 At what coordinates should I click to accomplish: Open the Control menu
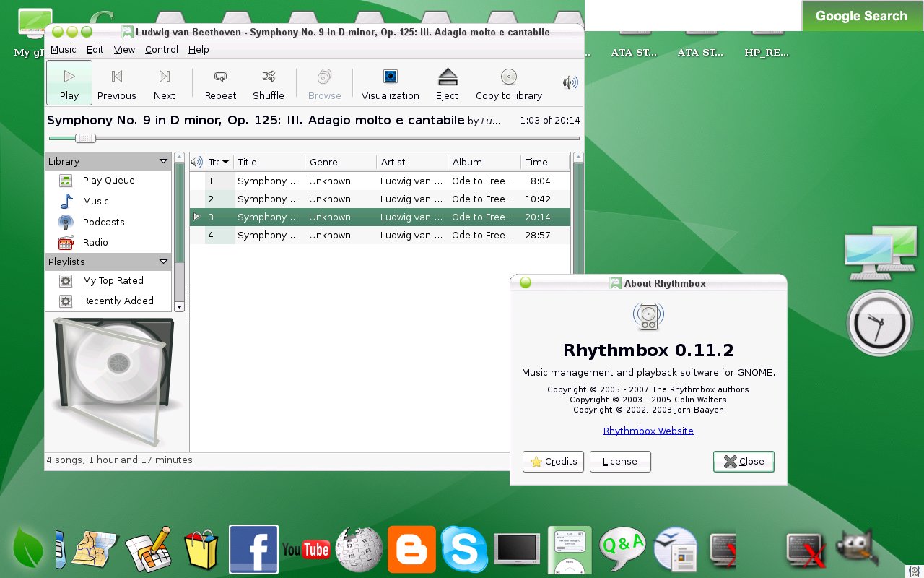click(162, 49)
